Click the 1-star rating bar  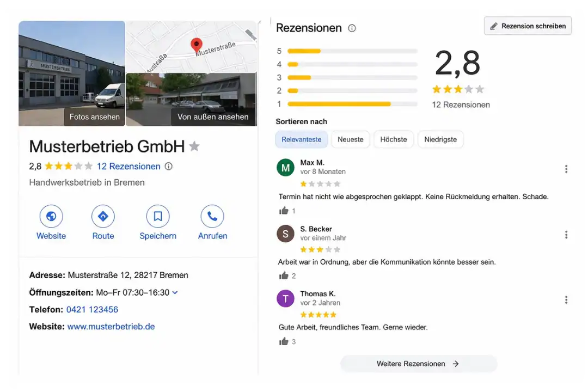[x=352, y=104]
